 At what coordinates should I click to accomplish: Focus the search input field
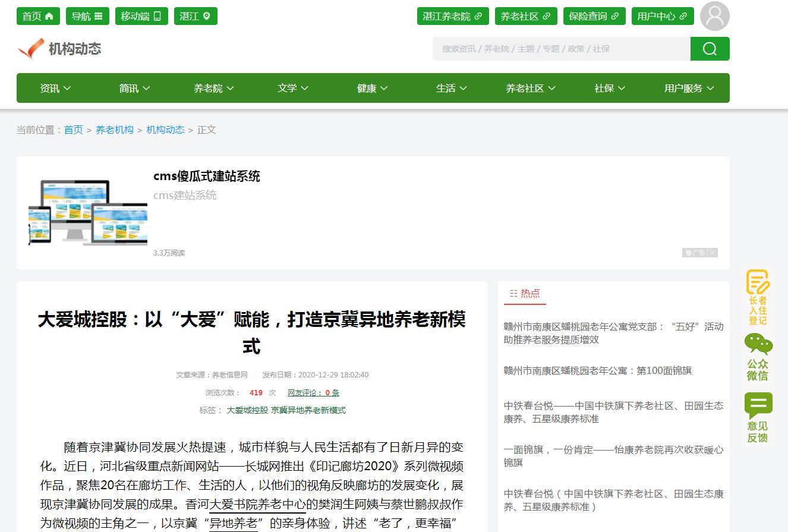click(x=562, y=49)
